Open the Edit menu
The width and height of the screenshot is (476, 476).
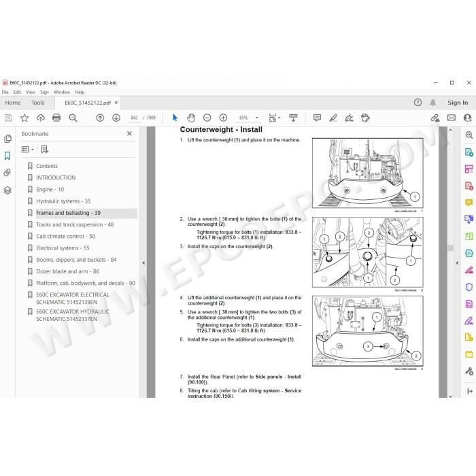pyautogui.click(x=17, y=92)
